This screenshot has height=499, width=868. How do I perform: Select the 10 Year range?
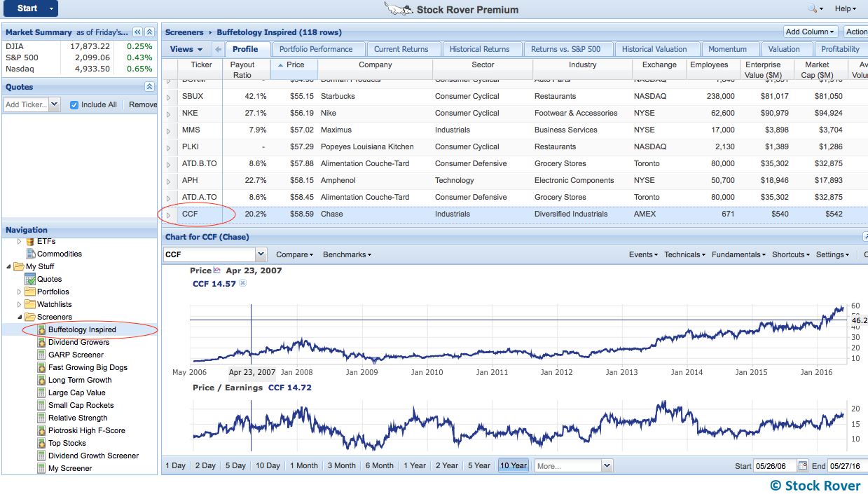[x=514, y=465]
